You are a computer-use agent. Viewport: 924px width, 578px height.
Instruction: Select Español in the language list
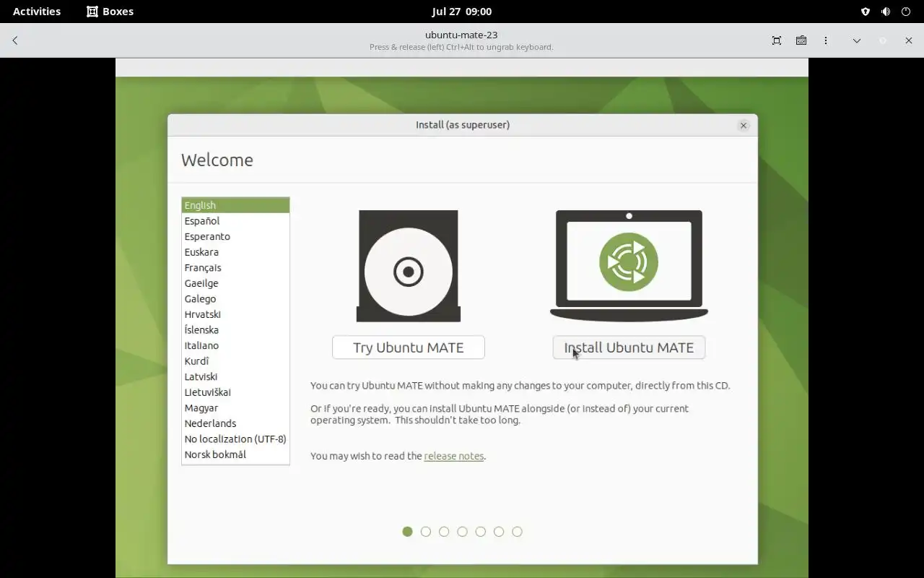coord(235,221)
